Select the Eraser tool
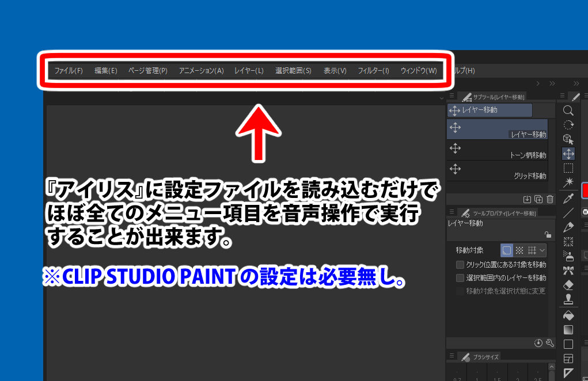 (x=568, y=285)
